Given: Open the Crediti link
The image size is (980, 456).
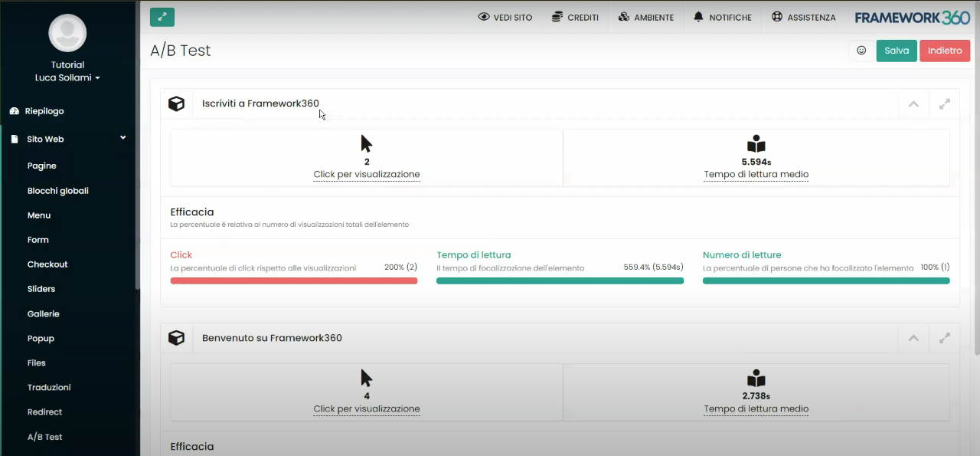Looking at the screenshot, I should coord(576,17).
